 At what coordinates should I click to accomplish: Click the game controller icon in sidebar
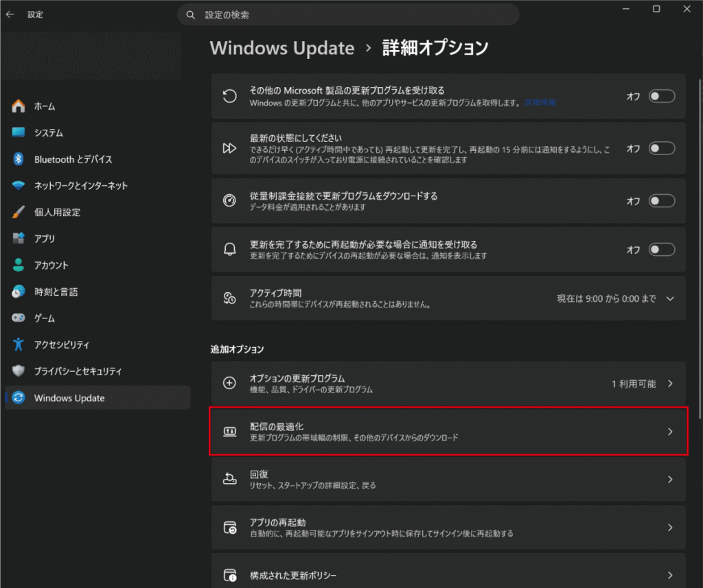(19, 318)
